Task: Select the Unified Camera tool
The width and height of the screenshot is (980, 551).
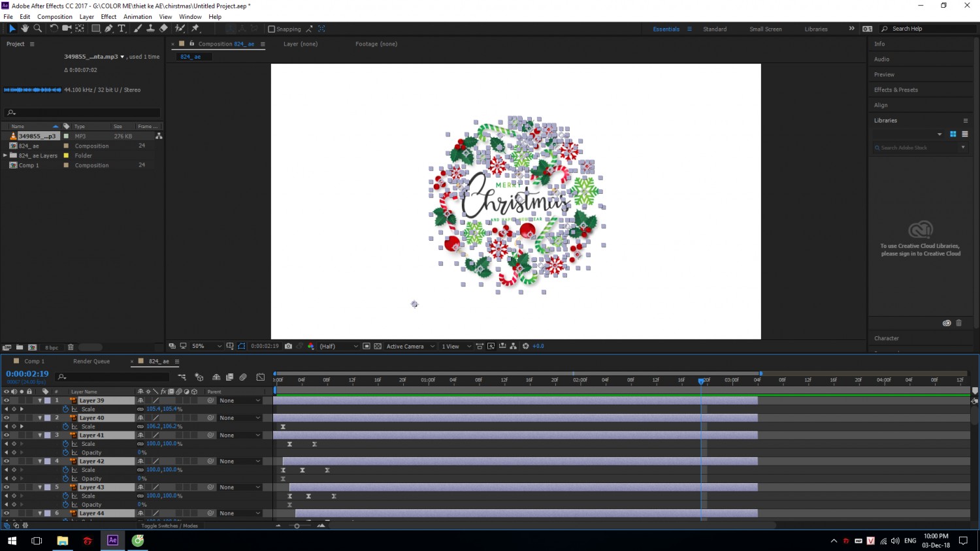Action: coord(67,29)
